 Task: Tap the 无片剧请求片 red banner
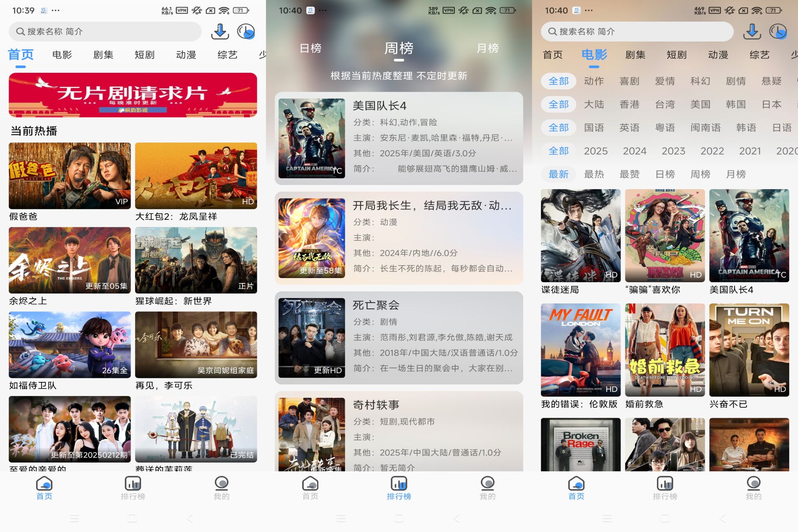pos(133,95)
